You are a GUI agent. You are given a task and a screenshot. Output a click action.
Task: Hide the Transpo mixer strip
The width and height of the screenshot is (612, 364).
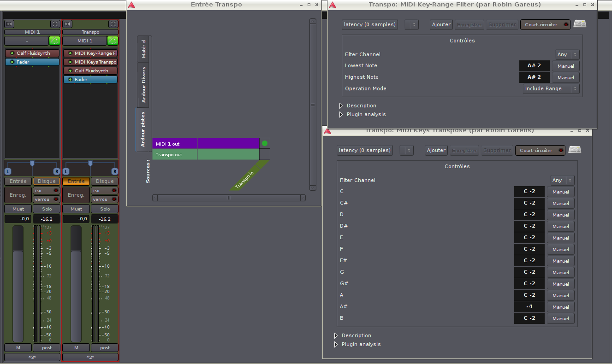pyautogui.click(x=113, y=24)
